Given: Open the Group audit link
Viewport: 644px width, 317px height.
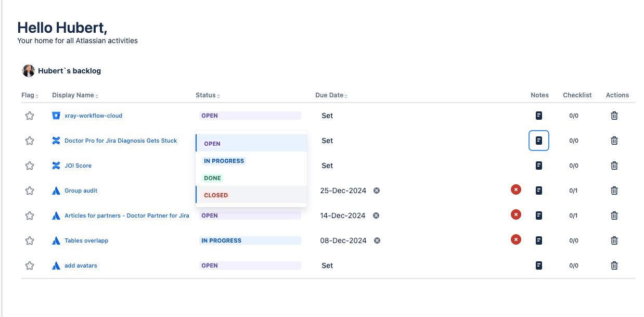Looking at the screenshot, I should pyautogui.click(x=81, y=191).
